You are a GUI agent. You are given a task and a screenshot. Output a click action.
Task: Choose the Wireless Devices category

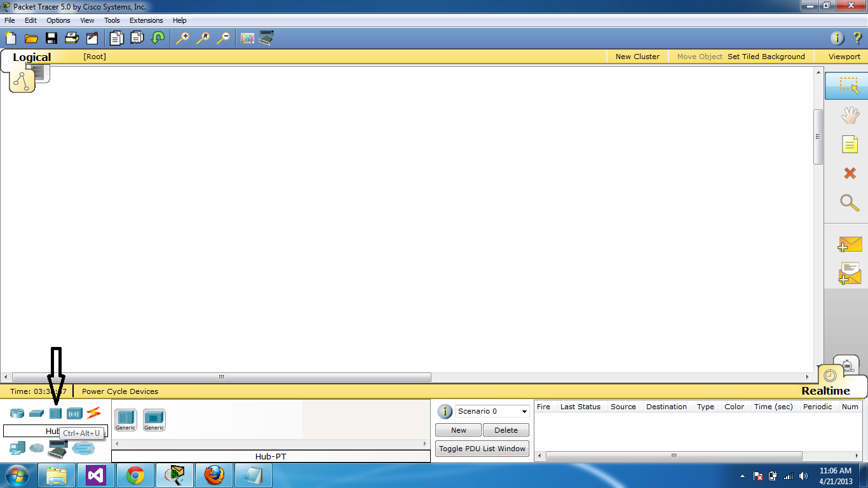74,412
